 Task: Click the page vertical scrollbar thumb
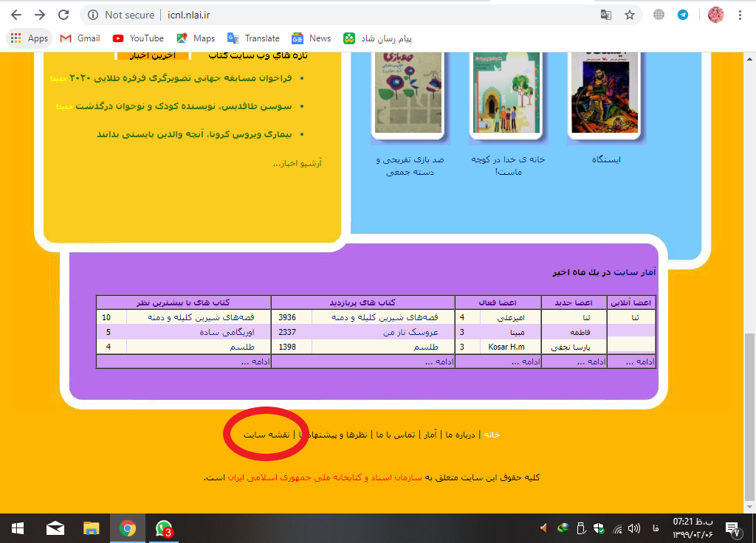[x=749, y=421]
